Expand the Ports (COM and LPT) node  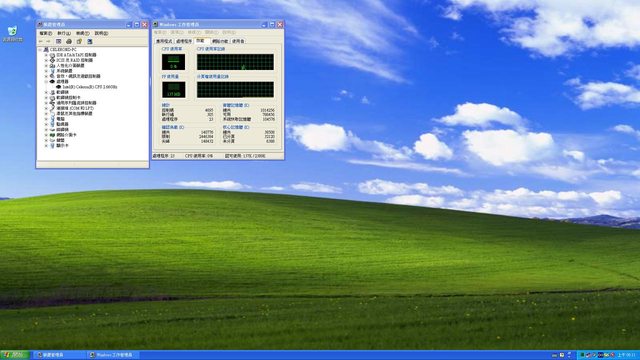coord(46,108)
